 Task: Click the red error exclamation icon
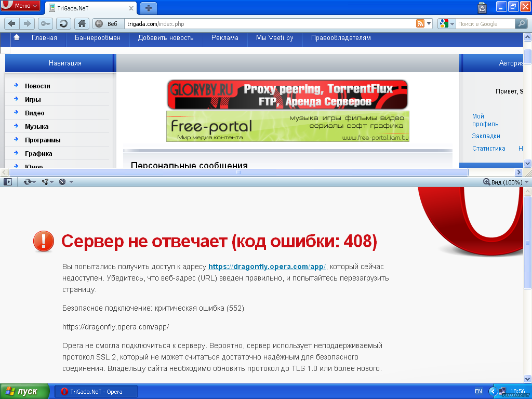coord(44,241)
